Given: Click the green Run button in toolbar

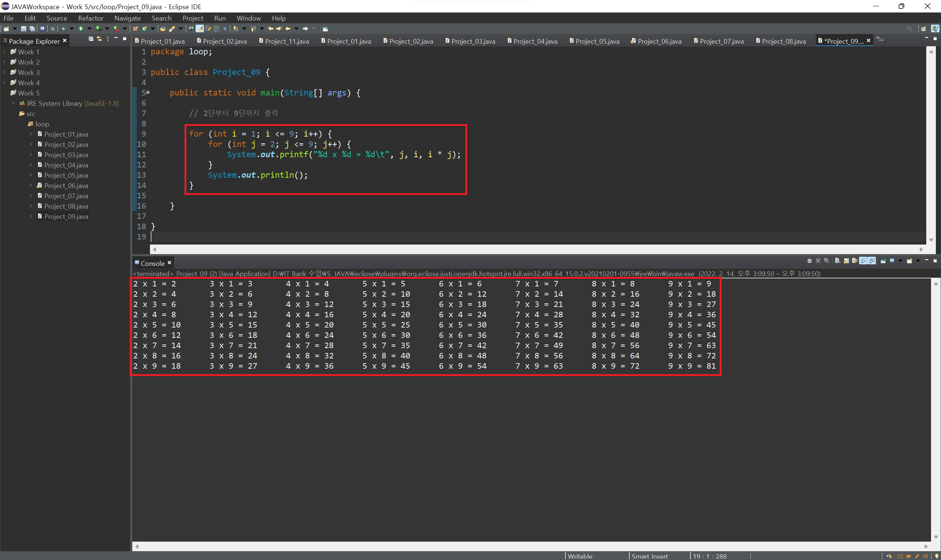Looking at the screenshot, I should 81,29.
